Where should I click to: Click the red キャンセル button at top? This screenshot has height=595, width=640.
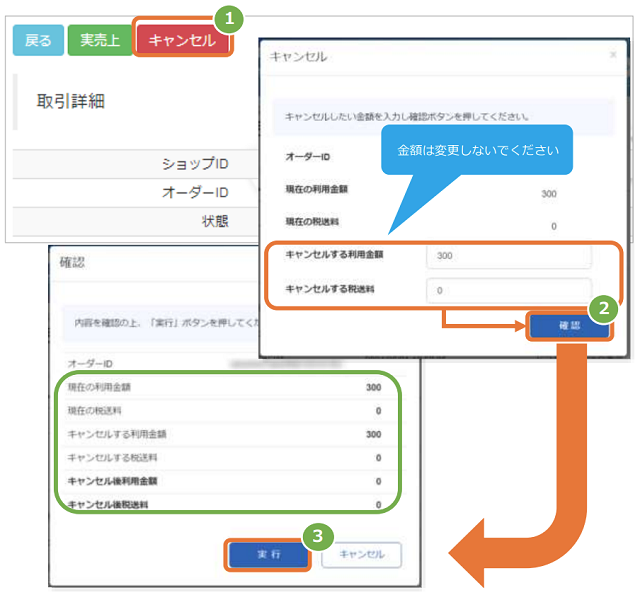point(182,40)
